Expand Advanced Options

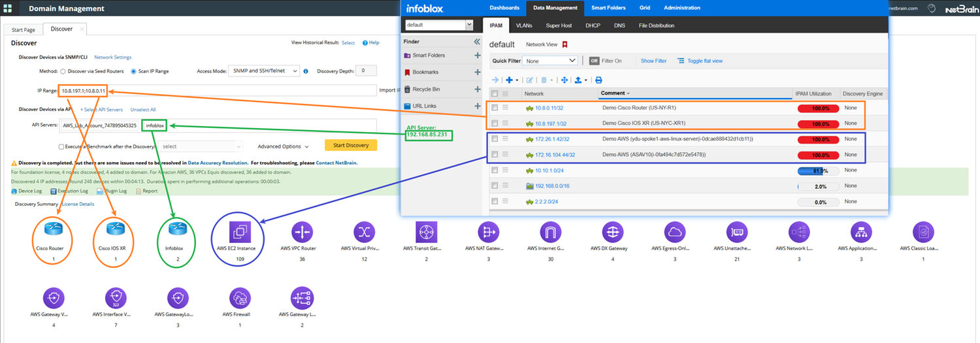tap(282, 146)
